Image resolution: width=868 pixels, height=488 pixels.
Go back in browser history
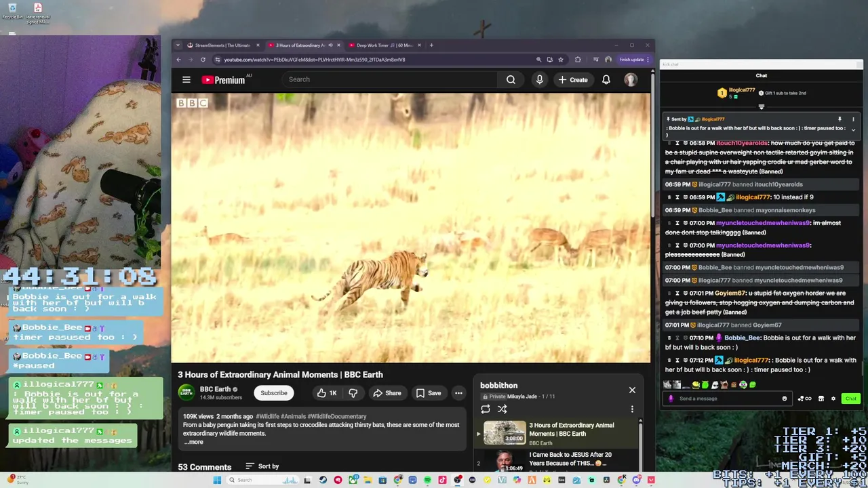(179, 60)
